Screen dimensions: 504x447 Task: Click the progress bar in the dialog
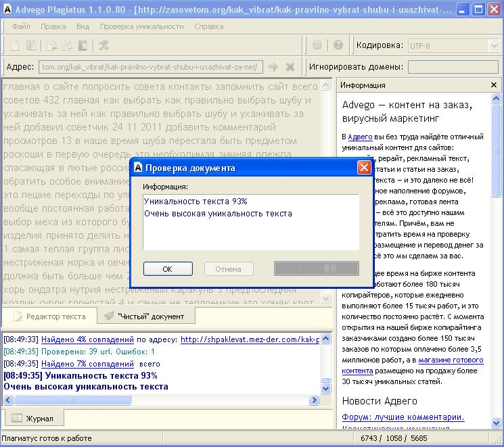pyautogui.click(x=317, y=268)
